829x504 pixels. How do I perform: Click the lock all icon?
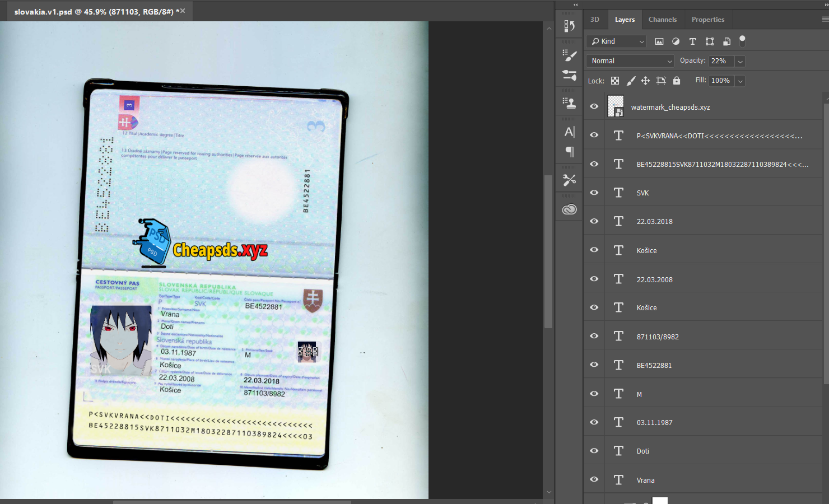pyautogui.click(x=677, y=81)
